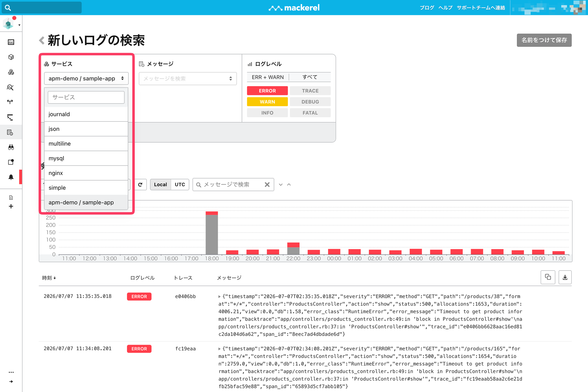Toggle the FATAL log level
This screenshot has width=588, height=392.
(x=310, y=113)
